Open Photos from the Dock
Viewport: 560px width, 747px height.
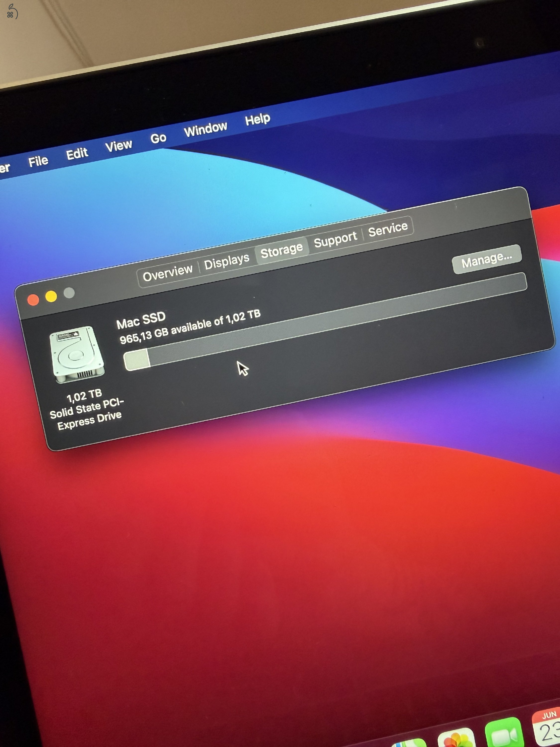[x=456, y=738]
